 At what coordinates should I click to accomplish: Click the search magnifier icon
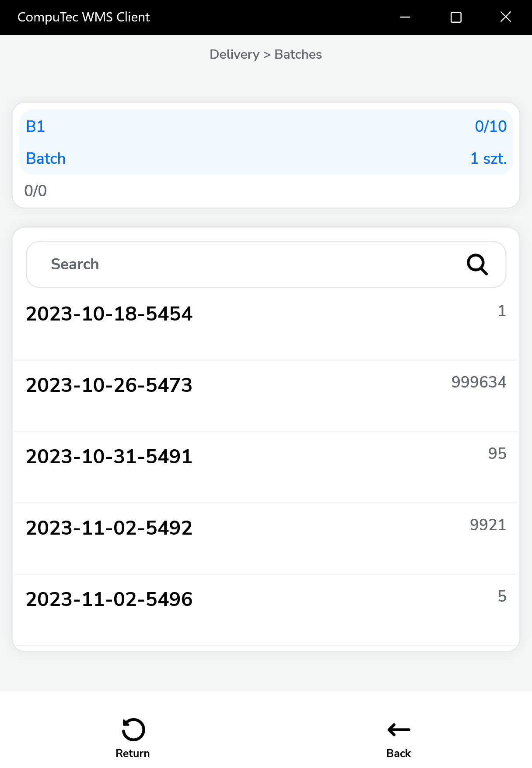[477, 264]
